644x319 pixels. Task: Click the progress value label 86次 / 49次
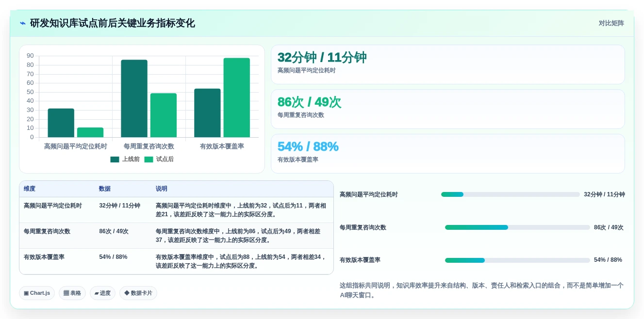609,227
